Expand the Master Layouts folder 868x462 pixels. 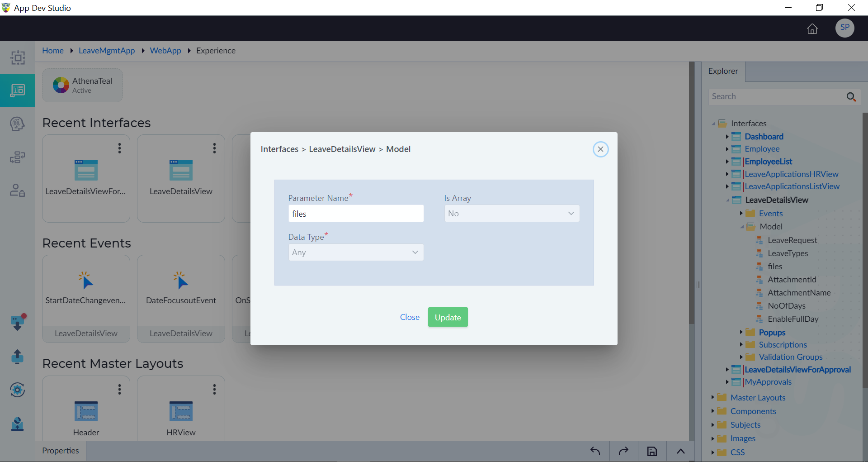coord(712,397)
